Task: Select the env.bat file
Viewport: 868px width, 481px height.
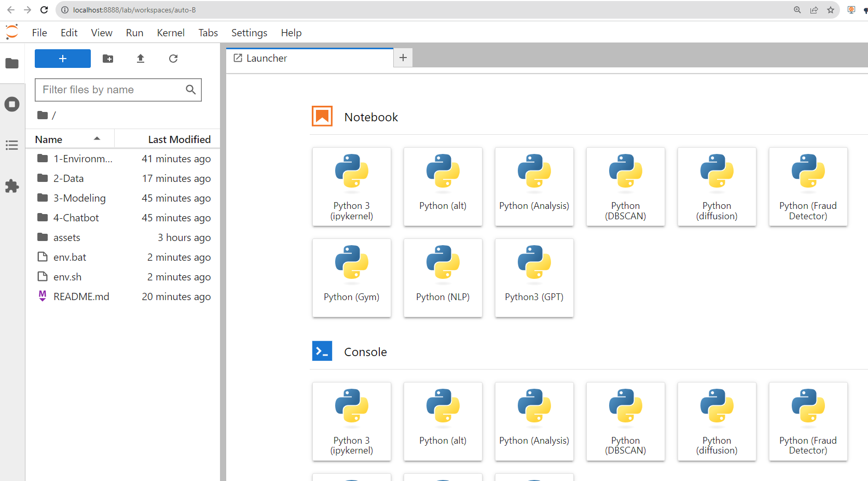Action: point(123,257)
